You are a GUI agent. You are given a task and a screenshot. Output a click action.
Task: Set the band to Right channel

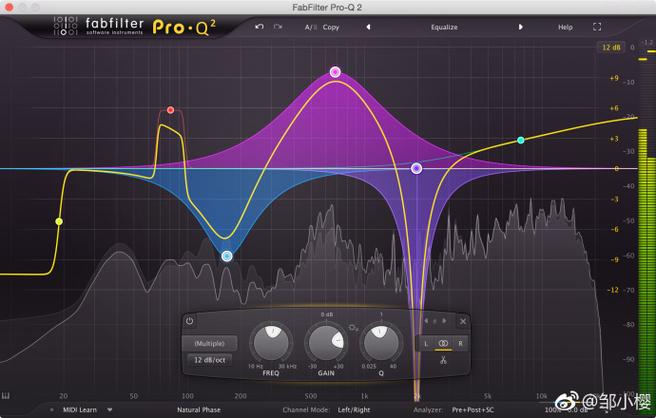[460, 344]
